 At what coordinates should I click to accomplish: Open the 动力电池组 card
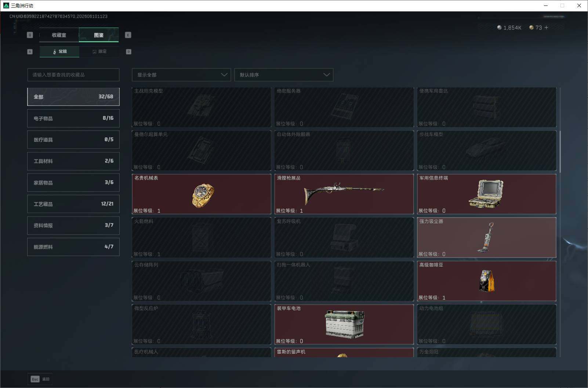pos(487,324)
